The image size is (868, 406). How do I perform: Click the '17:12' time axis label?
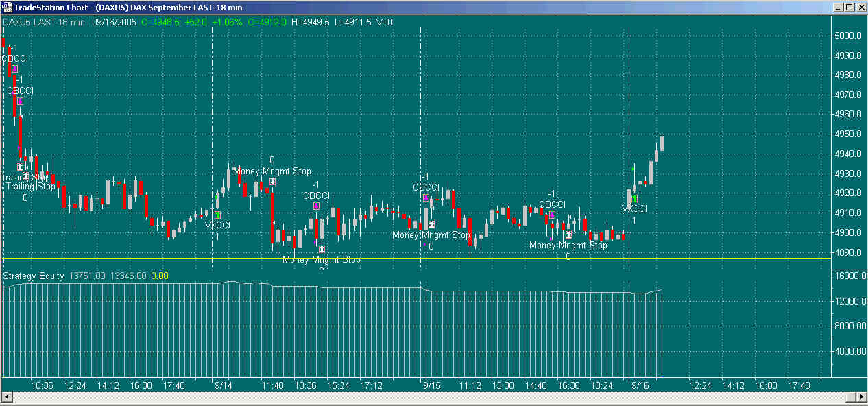pos(371,386)
